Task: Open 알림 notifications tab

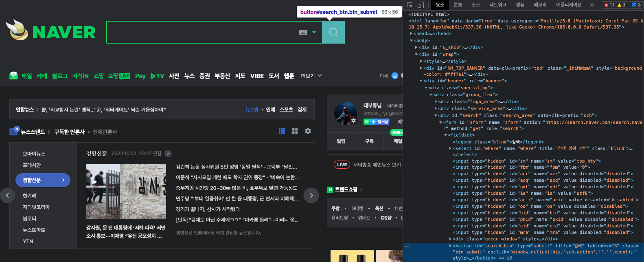Action: (341, 141)
